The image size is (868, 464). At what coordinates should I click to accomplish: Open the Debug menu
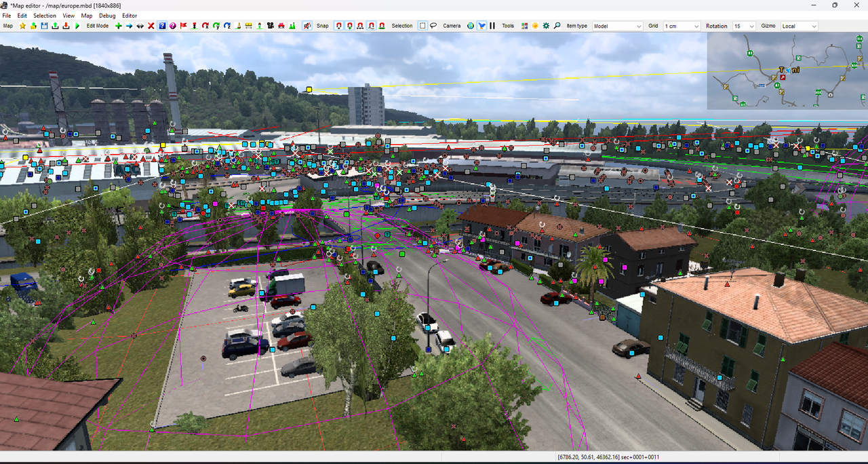point(107,16)
